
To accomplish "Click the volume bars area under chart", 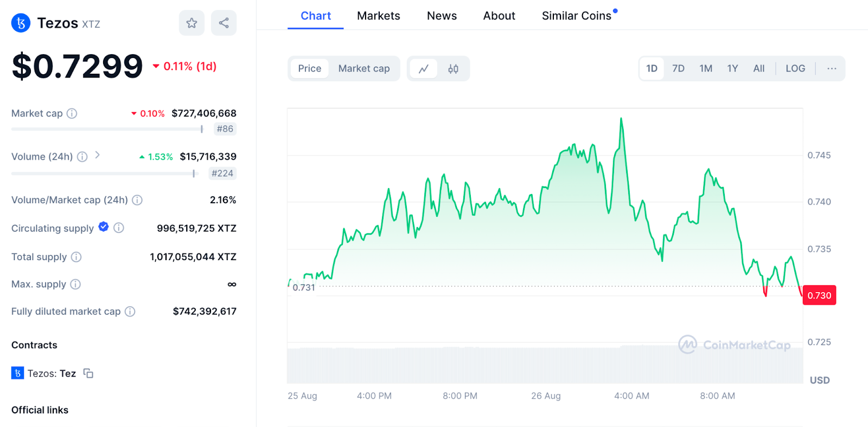I will [x=545, y=366].
